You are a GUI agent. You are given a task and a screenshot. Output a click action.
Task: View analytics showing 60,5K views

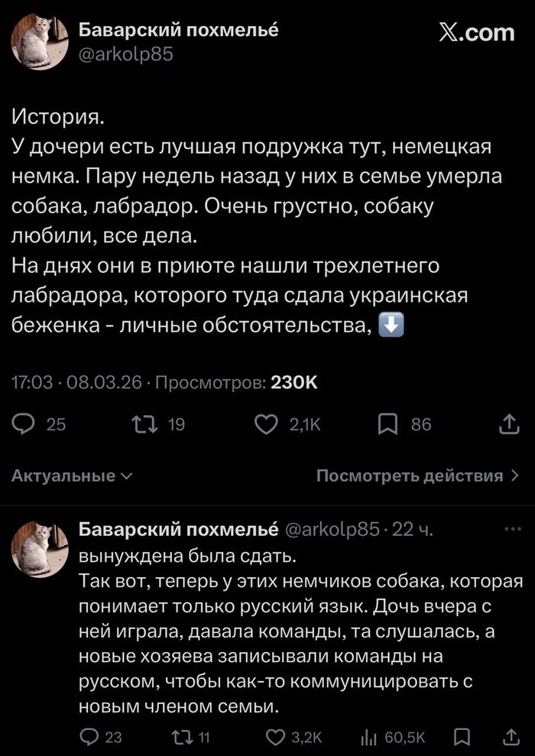tap(368, 736)
